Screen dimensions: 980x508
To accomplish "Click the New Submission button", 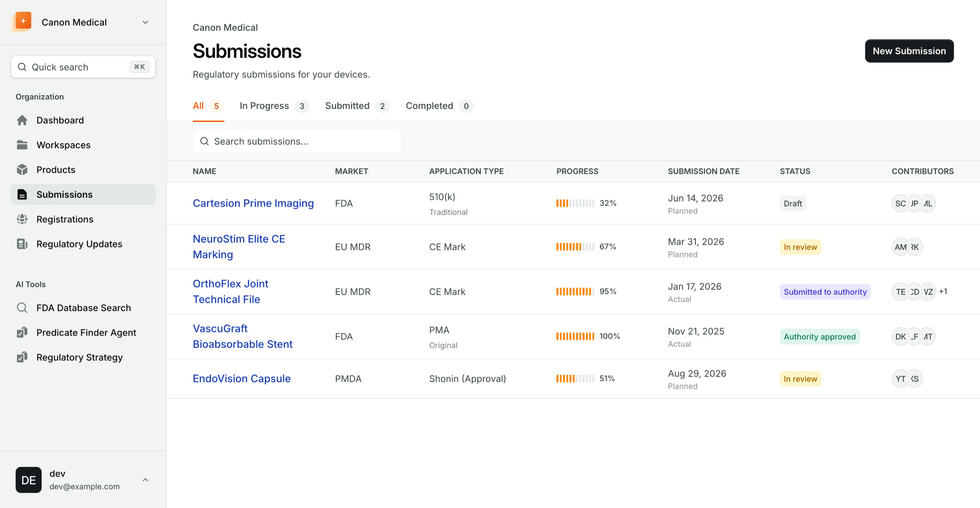I will (909, 51).
